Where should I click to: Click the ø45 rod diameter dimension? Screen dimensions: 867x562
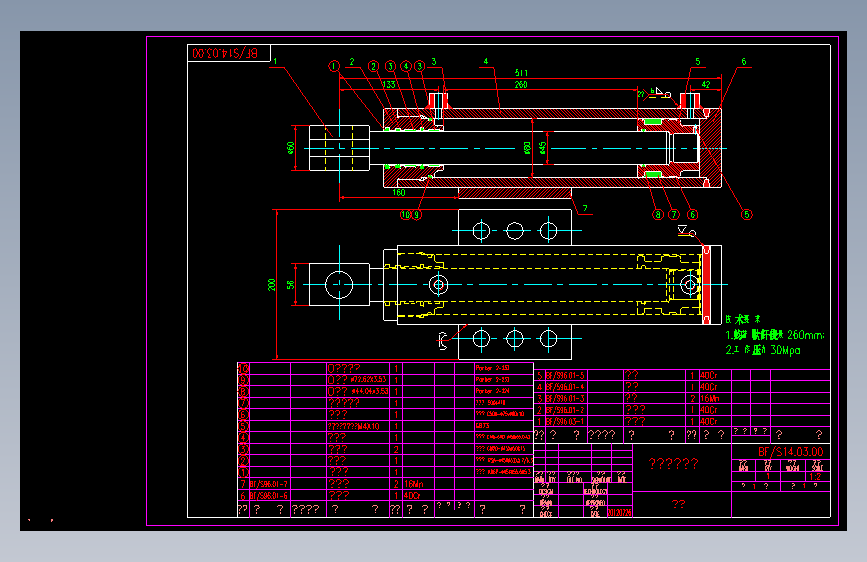[x=542, y=148]
